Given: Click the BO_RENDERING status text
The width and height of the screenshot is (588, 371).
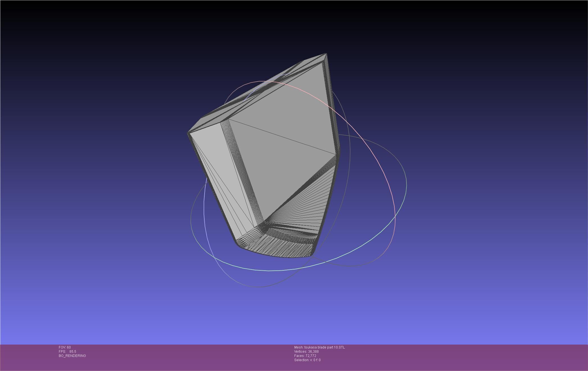Looking at the screenshot, I should (x=72, y=356).
